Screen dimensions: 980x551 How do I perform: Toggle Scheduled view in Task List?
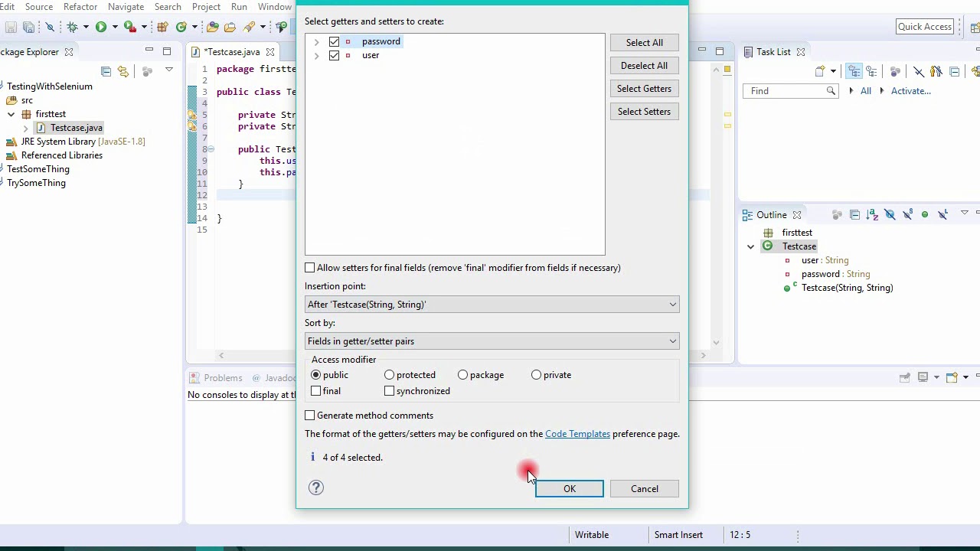click(x=871, y=71)
